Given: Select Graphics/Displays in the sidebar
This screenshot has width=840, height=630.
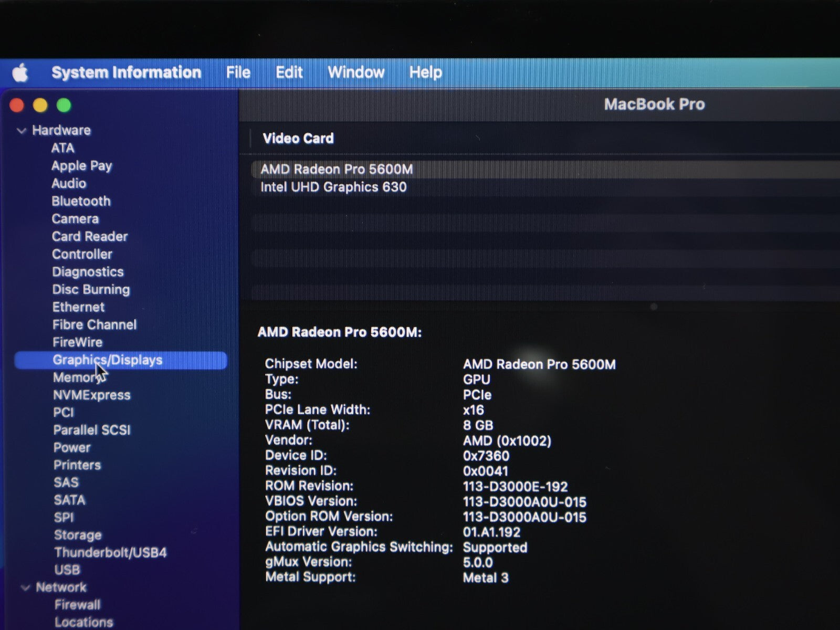Looking at the screenshot, I should tap(121, 360).
